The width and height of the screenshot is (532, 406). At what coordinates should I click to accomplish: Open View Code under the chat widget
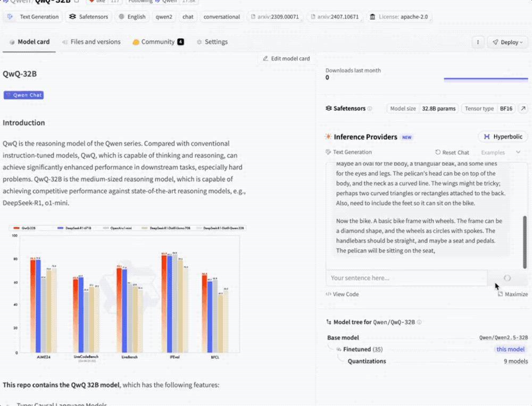[342, 294]
